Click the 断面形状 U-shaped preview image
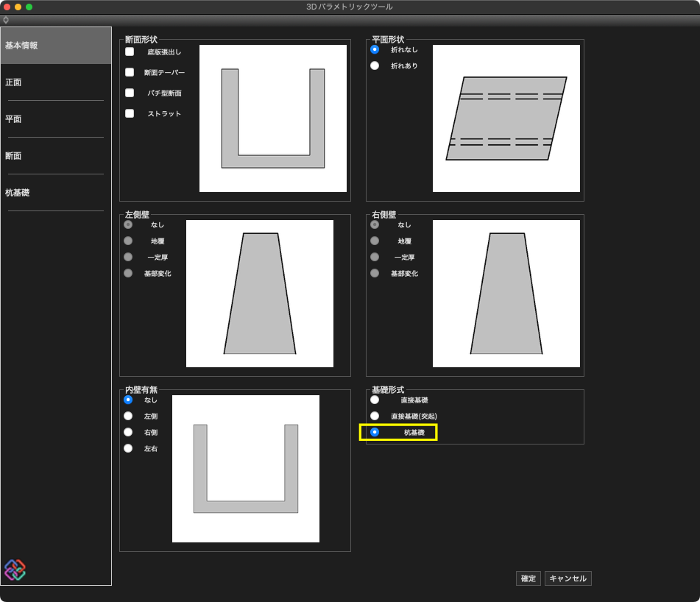 (272, 118)
